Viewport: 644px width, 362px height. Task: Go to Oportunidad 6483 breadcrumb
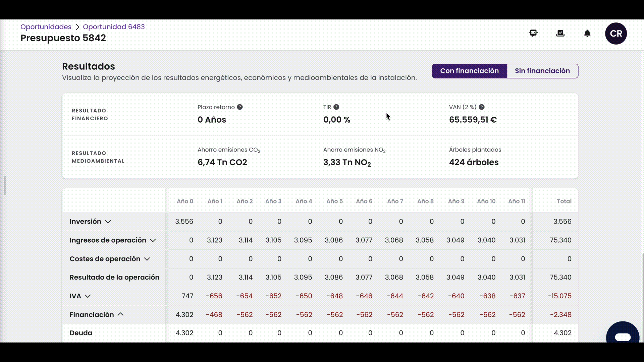114,27
